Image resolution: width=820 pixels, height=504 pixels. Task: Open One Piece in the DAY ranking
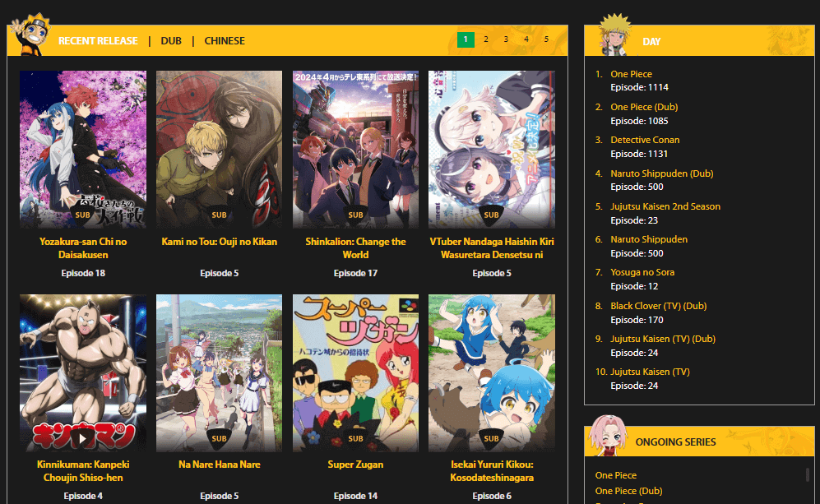pyautogui.click(x=631, y=74)
